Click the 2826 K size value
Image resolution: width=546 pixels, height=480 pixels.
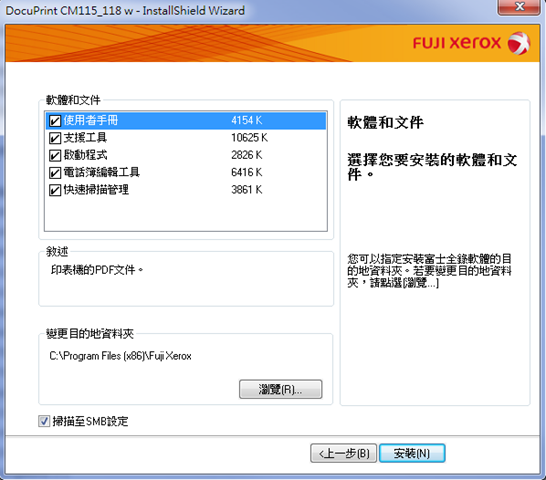pos(247,155)
